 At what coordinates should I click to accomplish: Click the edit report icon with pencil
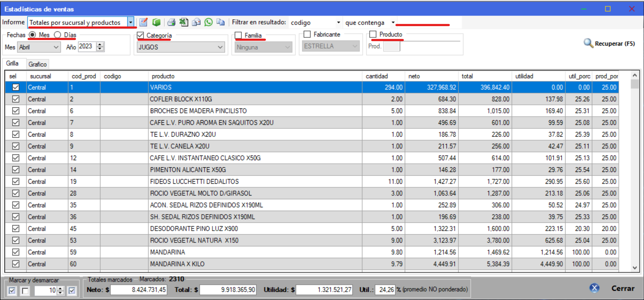(x=143, y=22)
